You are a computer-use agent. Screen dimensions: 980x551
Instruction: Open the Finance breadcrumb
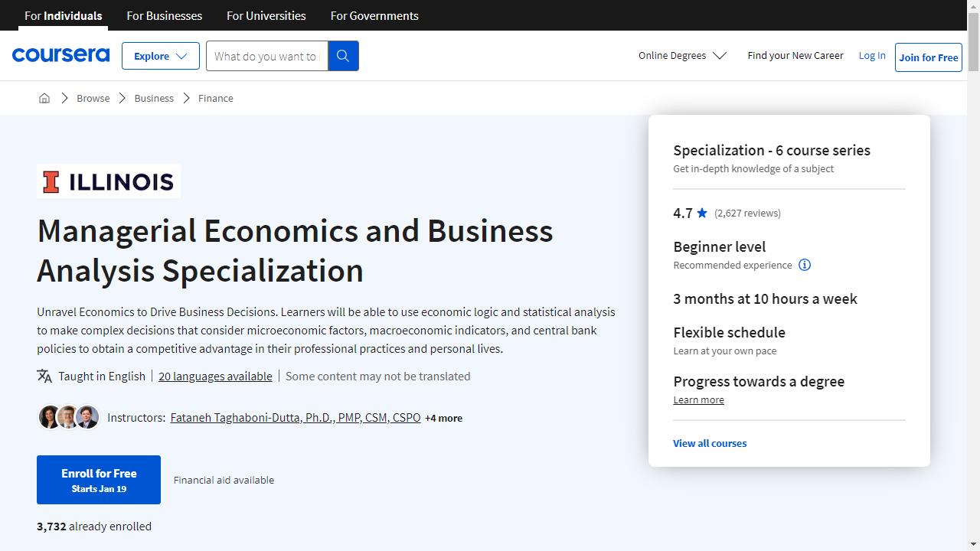(x=216, y=98)
